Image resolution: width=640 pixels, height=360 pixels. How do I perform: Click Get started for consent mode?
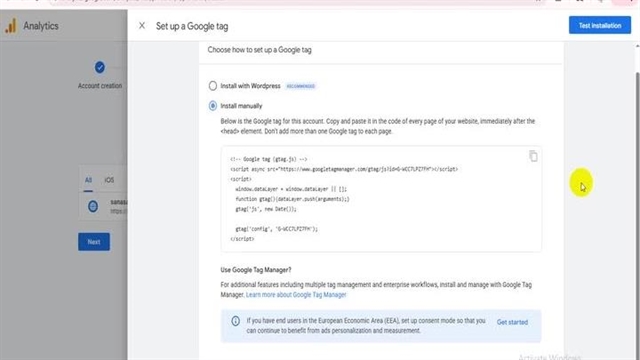(x=512, y=322)
